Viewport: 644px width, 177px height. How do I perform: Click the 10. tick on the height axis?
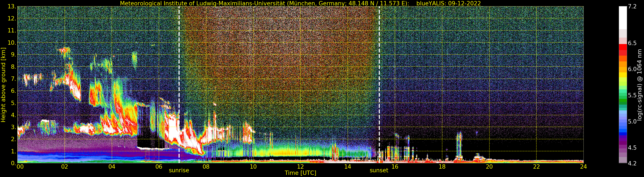12,43
